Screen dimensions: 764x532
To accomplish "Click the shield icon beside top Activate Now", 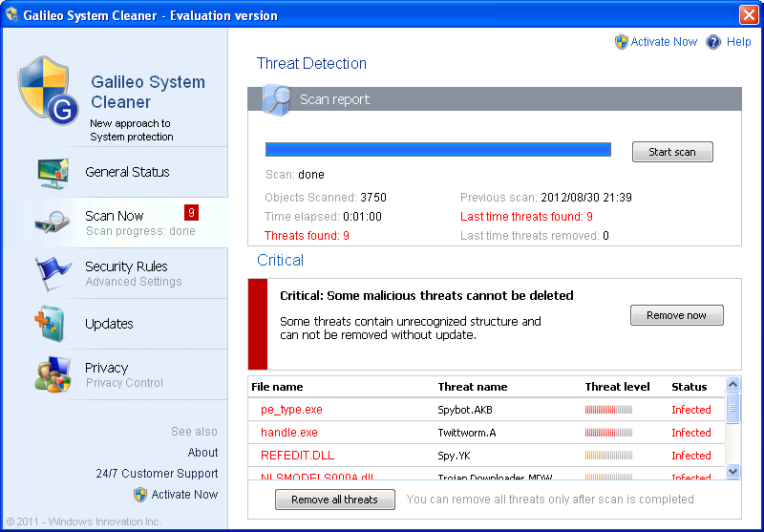I will pos(622,42).
